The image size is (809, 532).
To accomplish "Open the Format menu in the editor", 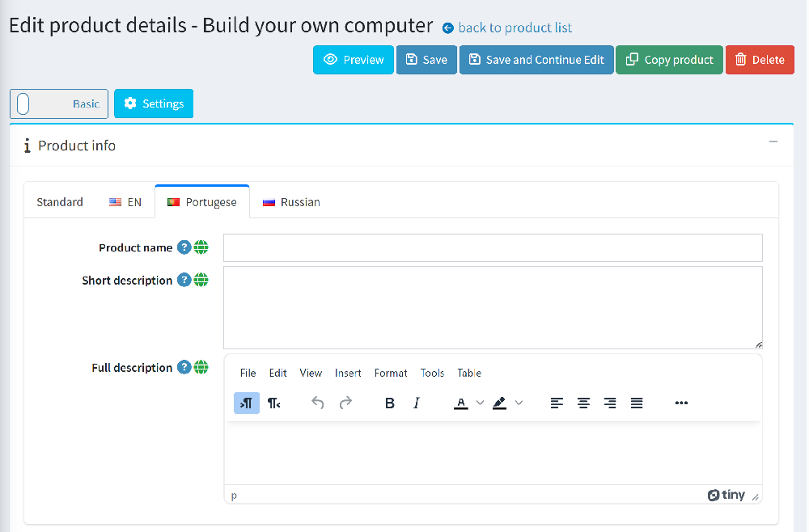I will tap(391, 373).
